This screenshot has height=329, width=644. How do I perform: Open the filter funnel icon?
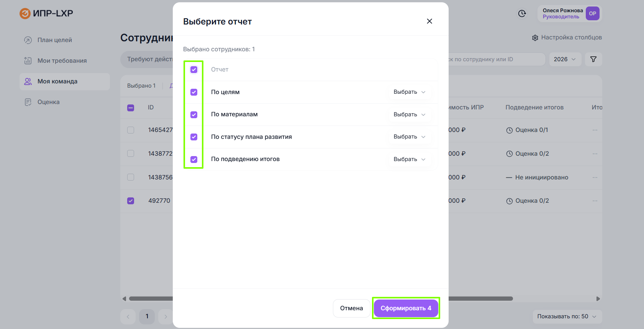tap(593, 59)
